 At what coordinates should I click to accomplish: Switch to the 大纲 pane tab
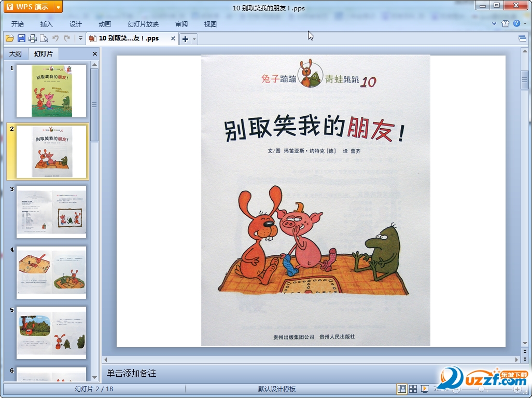[x=15, y=53]
